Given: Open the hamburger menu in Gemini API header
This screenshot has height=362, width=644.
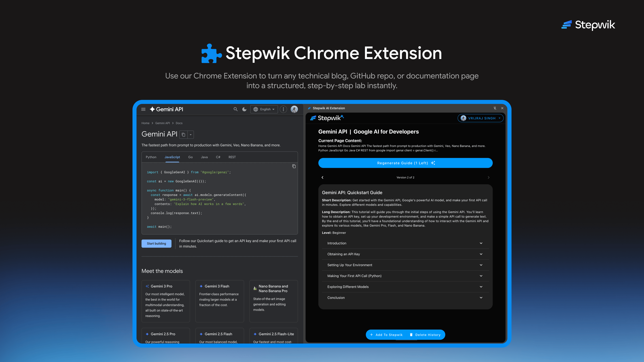Looking at the screenshot, I should point(143,109).
